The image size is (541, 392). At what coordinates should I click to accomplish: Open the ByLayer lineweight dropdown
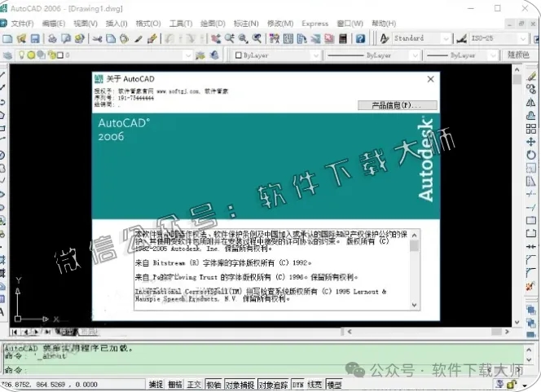(493, 55)
